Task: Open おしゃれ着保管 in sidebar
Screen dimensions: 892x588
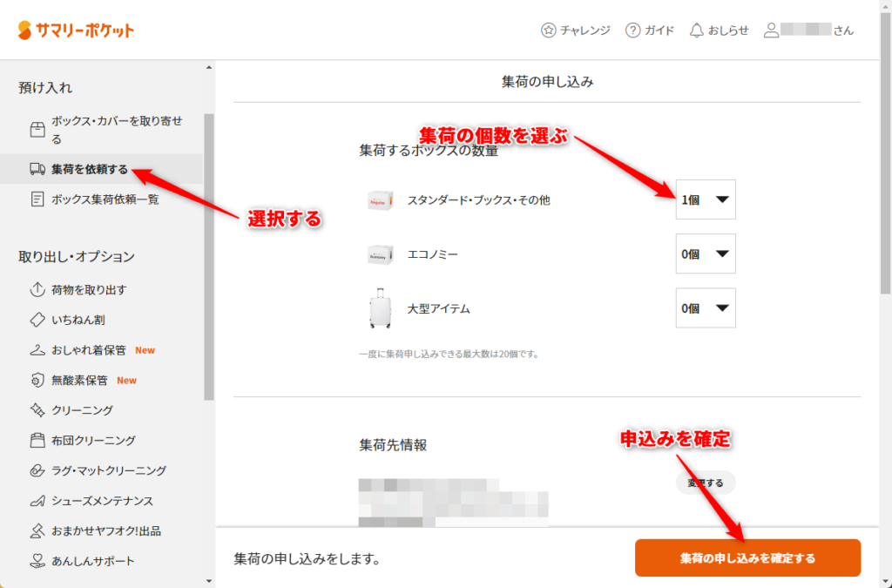Action: click(90, 350)
